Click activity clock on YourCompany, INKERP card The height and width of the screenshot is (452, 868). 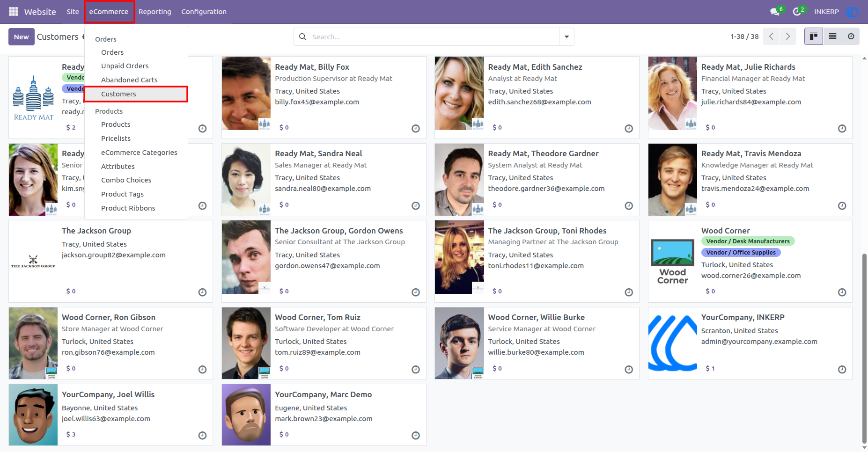[842, 370]
